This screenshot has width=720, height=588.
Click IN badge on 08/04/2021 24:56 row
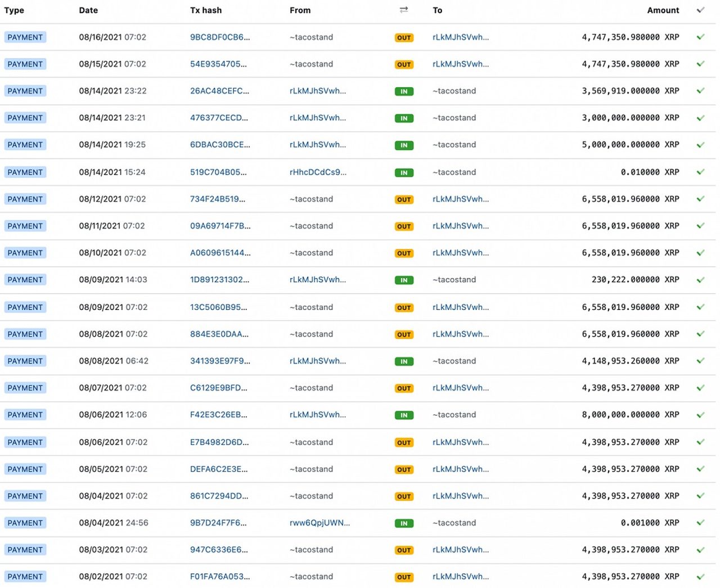point(404,523)
